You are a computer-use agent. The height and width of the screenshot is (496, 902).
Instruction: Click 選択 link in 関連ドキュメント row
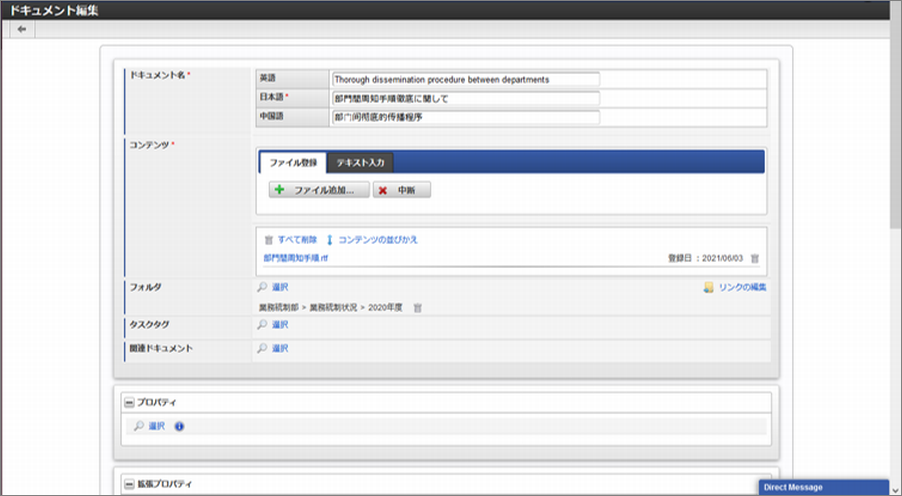click(x=280, y=348)
